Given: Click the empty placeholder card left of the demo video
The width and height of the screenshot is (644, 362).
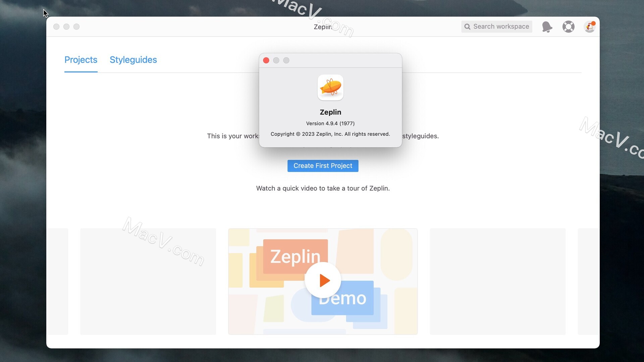Looking at the screenshot, I should point(148,282).
